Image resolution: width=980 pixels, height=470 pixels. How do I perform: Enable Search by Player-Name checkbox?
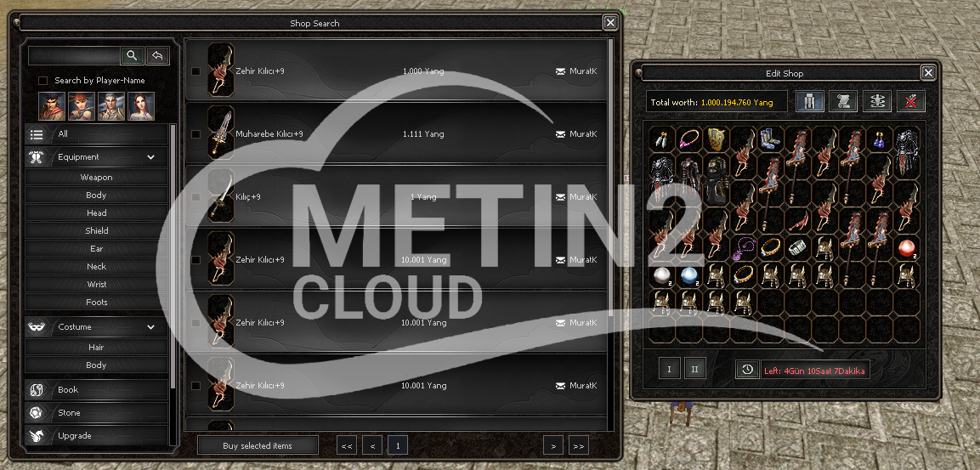[43, 81]
